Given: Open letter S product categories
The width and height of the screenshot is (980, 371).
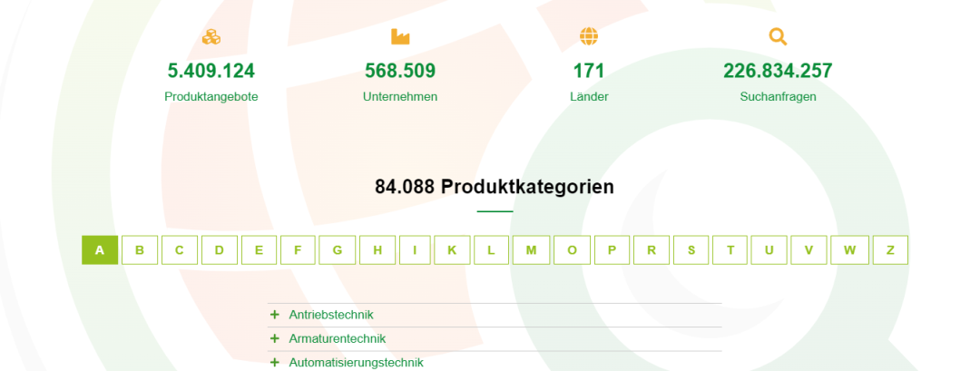Looking at the screenshot, I should 691,250.
